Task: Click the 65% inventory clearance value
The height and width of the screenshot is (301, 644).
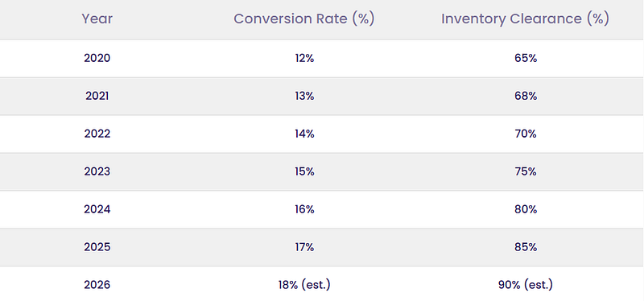Action: pyautogui.click(x=526, y=58)
